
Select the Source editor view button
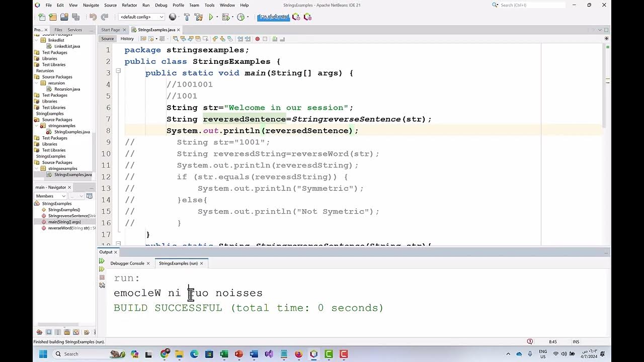click(108, 39)
